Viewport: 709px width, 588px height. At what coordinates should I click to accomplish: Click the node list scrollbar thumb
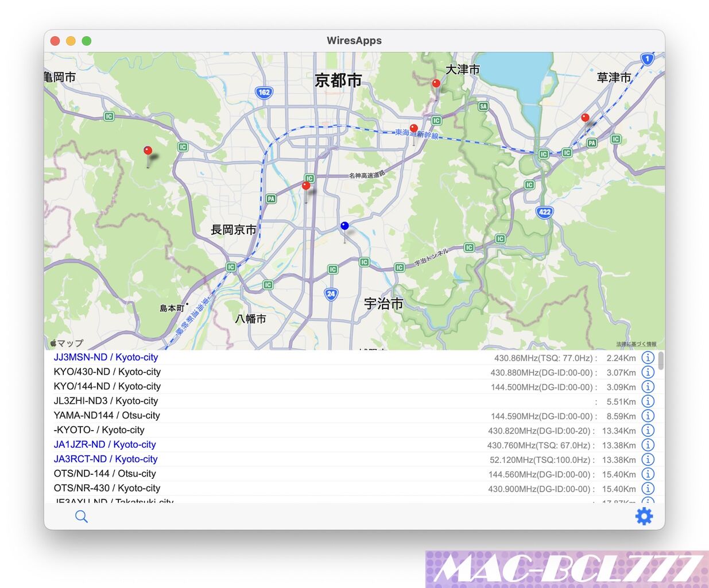click(x=661, y=361)
